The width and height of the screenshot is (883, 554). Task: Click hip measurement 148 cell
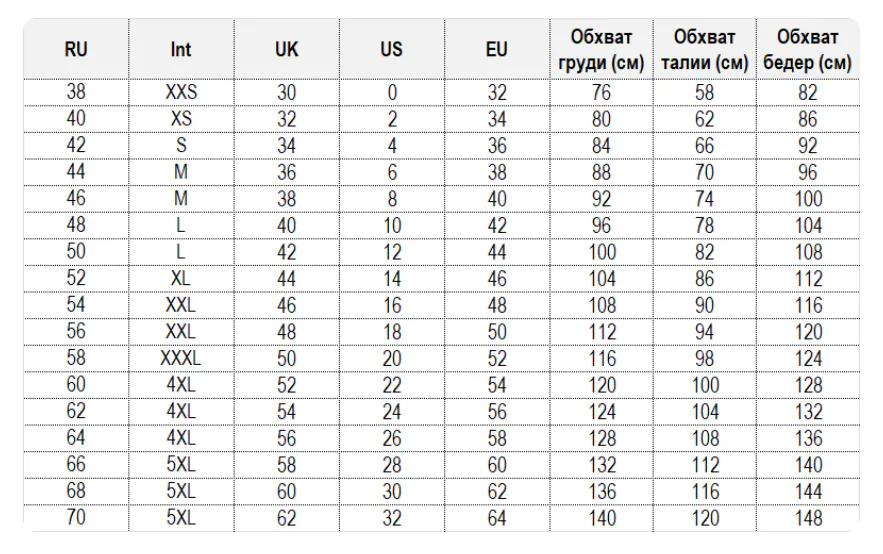pyautogui.click(x=808, y=517)
